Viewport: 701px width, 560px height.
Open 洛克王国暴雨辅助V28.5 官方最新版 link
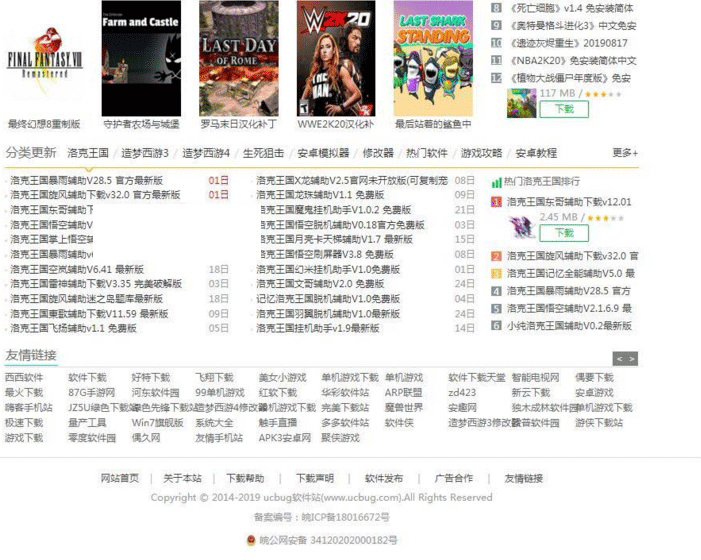pos(87,181)
